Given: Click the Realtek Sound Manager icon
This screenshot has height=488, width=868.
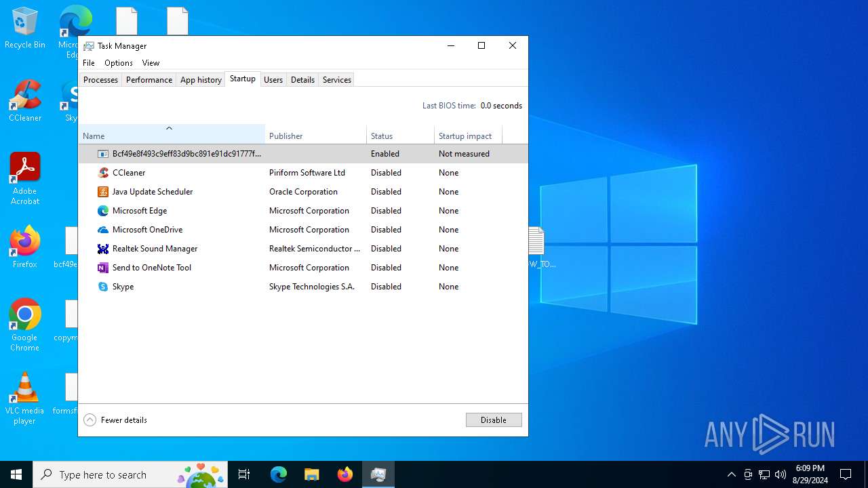Looking at the screenshot, I should tap(103, 249).
